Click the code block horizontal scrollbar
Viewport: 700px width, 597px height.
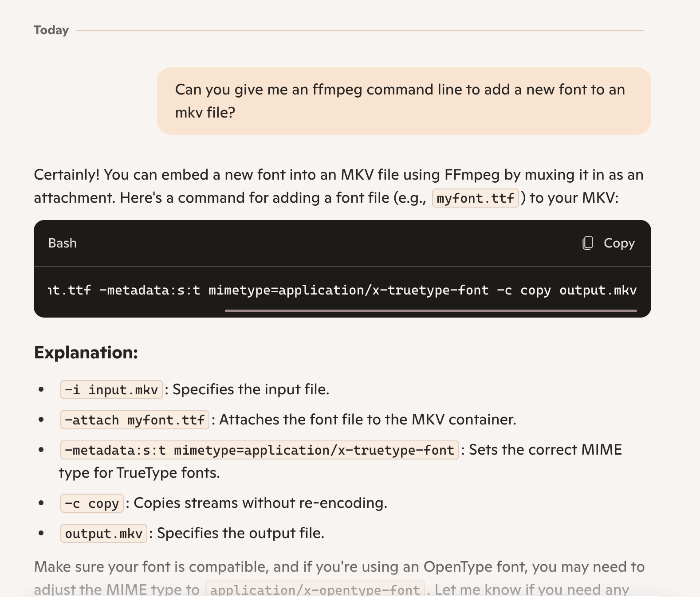pyautogui.click(x=430, y=311)
